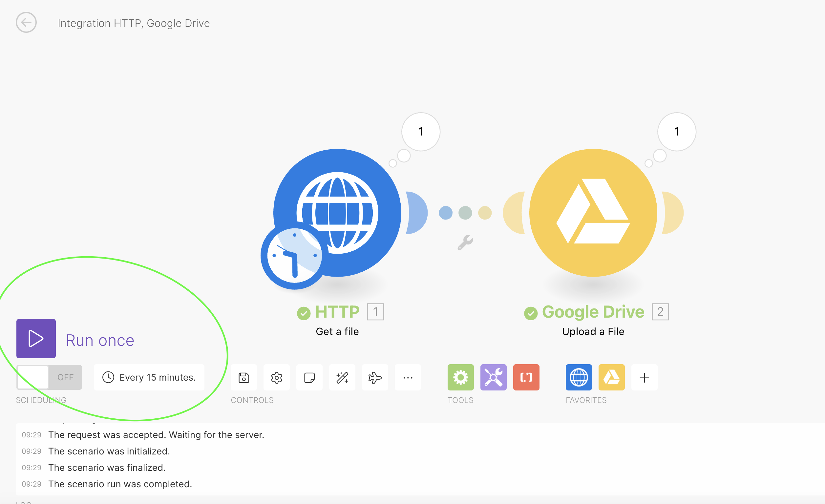Click the HTTP module title label
This screenshot has height=504, width=825.
tap(337, 312)
